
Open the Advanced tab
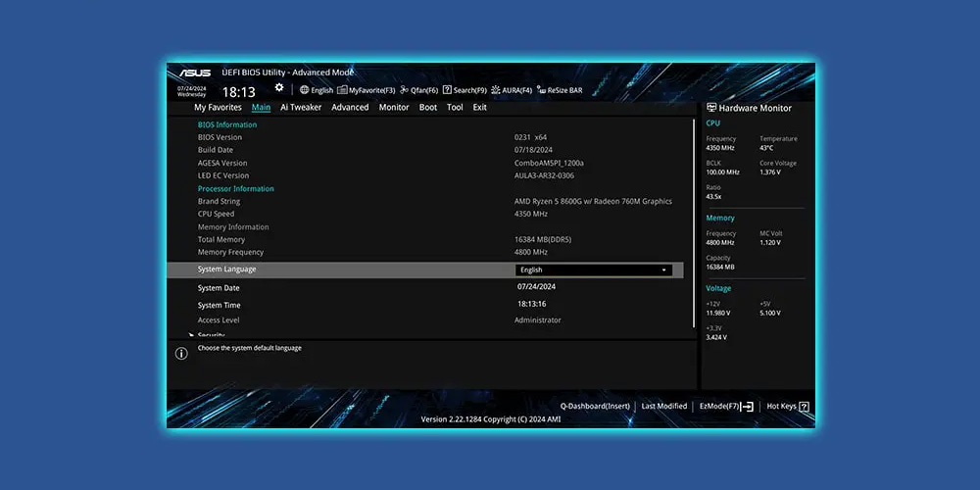tap(350, 108)
